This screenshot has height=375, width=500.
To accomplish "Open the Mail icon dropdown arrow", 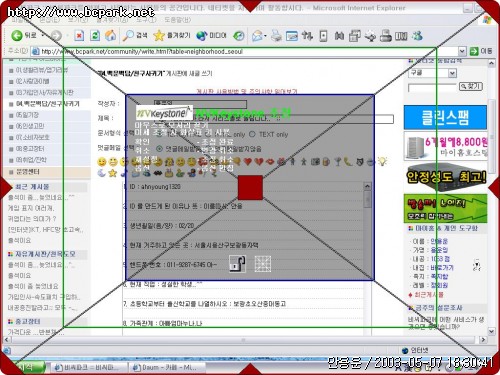I will click(x=265, y=36).
